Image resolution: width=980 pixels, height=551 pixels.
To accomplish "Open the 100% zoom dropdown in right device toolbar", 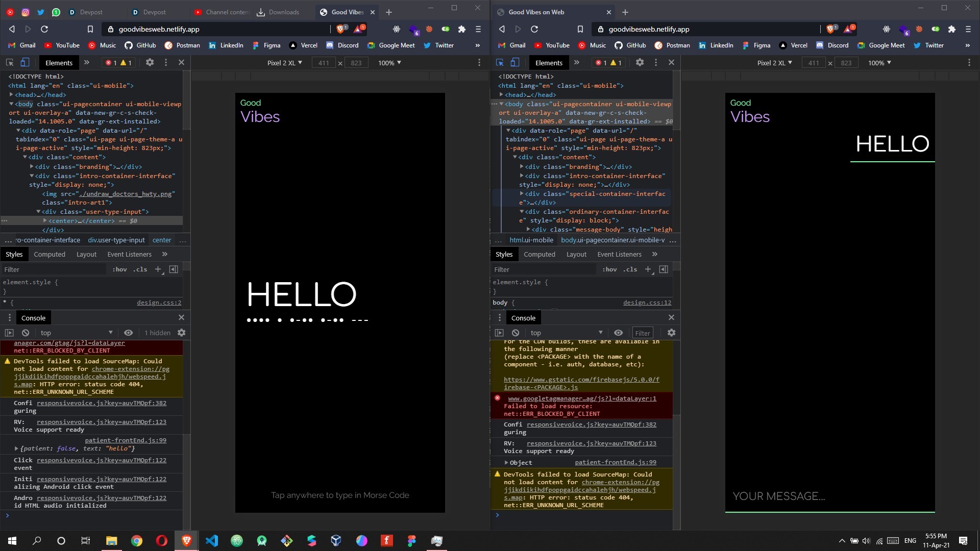I will pyautogui.click(x=879, y=63).
